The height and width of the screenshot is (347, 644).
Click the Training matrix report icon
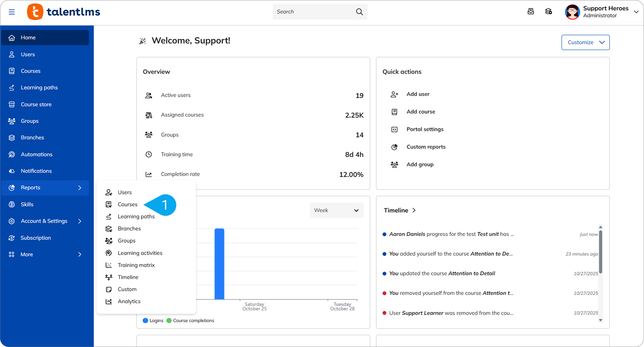coord(109,265)
